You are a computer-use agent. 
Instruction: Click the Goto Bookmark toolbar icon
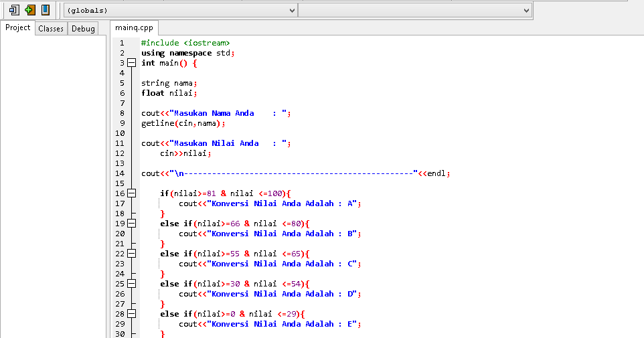point(46,10)
